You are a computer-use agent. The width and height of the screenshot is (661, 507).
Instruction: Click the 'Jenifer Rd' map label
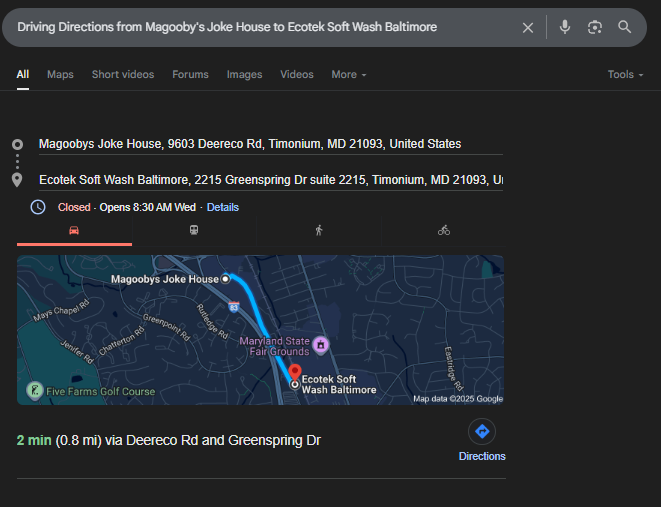77,351
